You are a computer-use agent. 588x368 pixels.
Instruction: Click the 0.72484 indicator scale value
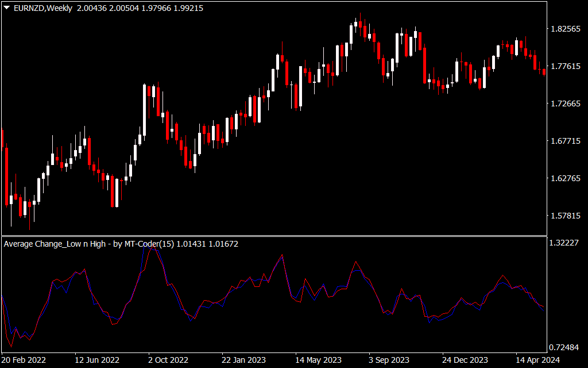tap(564, 348)
